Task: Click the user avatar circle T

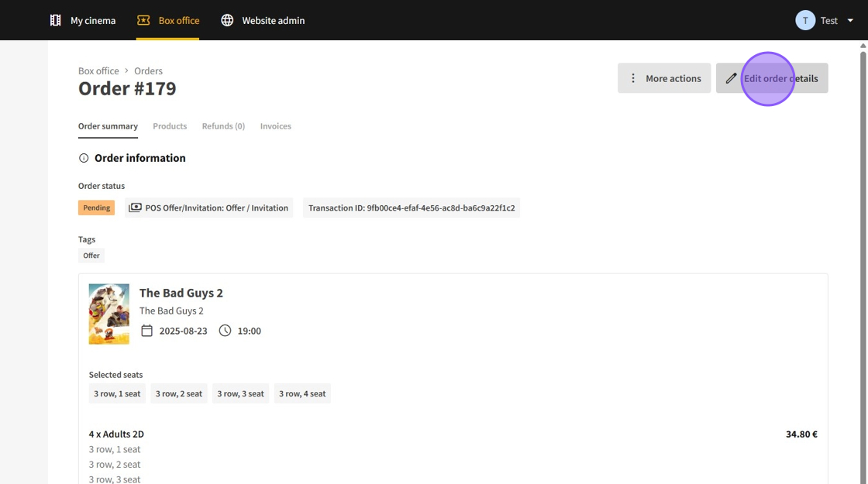Action: pyautogui.click(x=805, y=20)
